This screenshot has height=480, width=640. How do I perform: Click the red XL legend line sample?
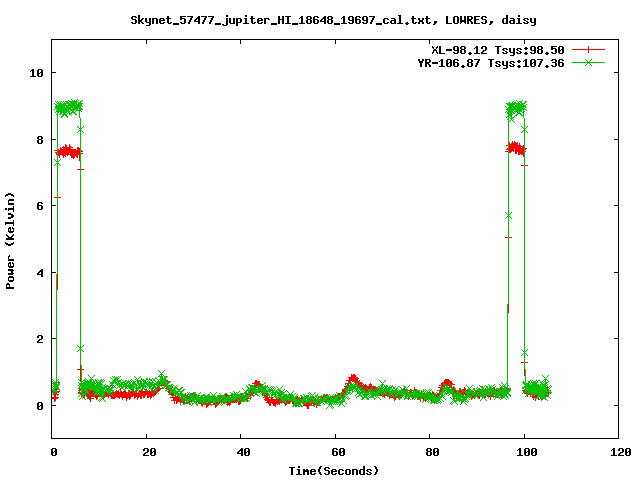click(x=588, y=50)
